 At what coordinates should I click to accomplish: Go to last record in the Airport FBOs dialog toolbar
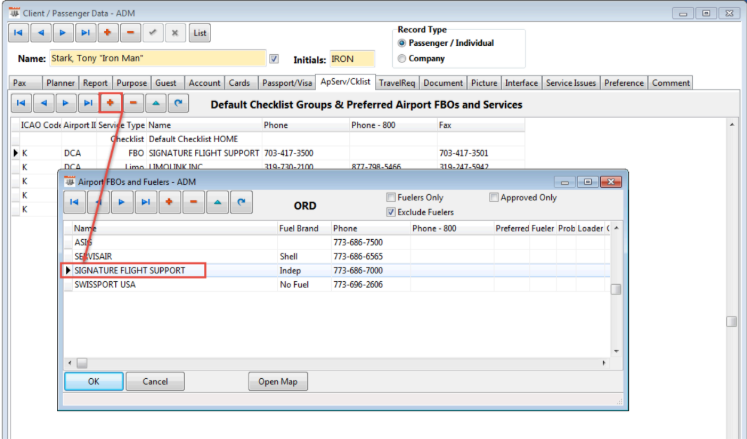pos(145,203)
